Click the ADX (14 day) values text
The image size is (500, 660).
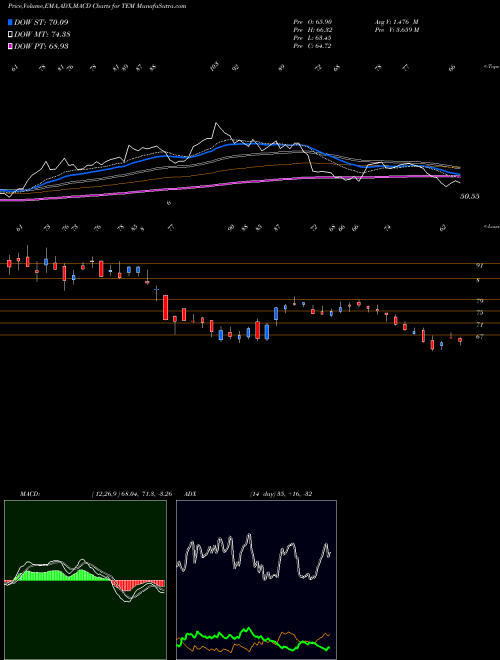click(281, 494)
